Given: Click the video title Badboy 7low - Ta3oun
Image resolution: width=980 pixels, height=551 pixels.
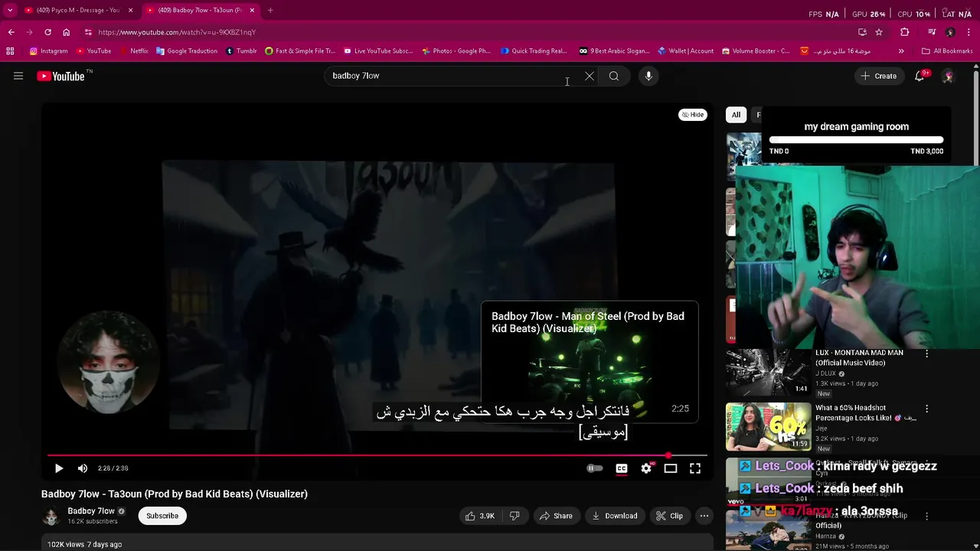Looking at the screenshot, I should click(175, 494).
